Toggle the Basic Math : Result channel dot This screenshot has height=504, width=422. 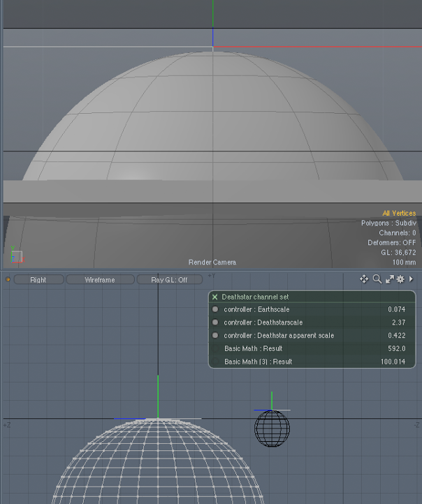pos(215,348)
